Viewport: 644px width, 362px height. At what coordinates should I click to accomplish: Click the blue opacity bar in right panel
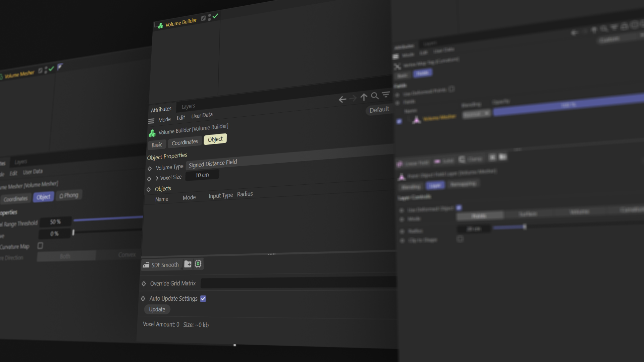pyautogui.click(x=569, y=105)
